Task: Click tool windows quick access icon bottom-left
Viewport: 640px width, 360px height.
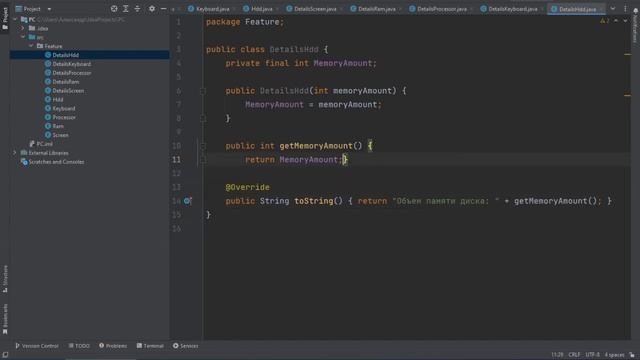Action: (5, 355)
